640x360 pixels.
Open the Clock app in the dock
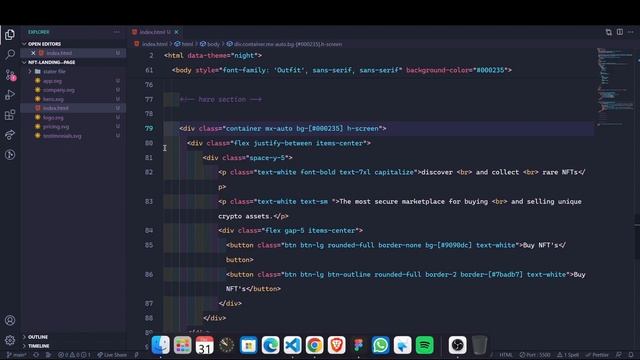(x=227, y=345)
